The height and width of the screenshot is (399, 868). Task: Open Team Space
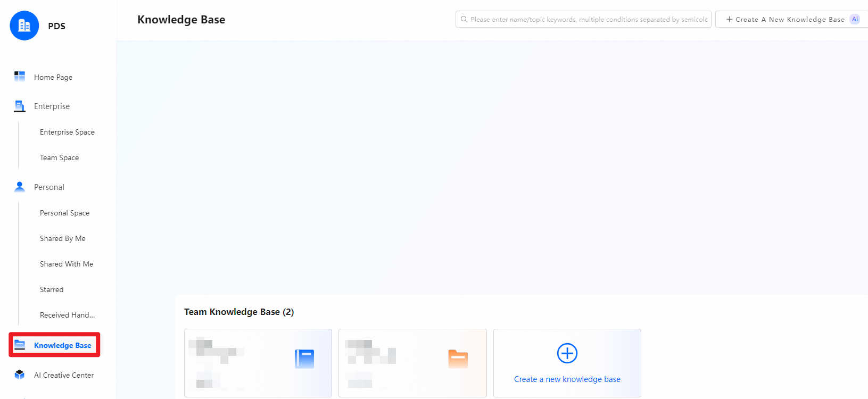(59, 157)
